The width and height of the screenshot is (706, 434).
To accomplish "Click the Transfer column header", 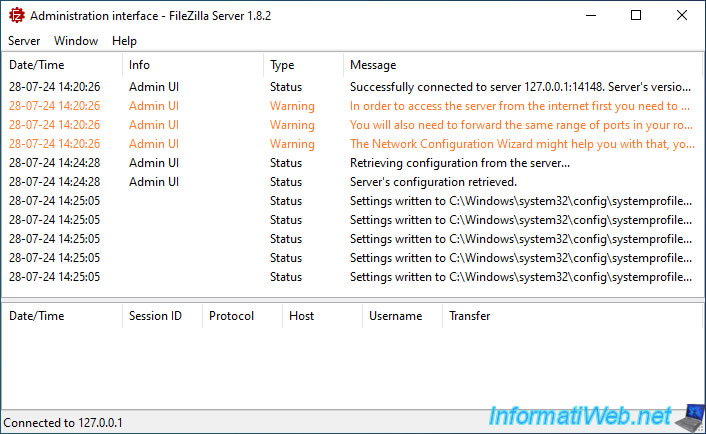I will point(469,316).
